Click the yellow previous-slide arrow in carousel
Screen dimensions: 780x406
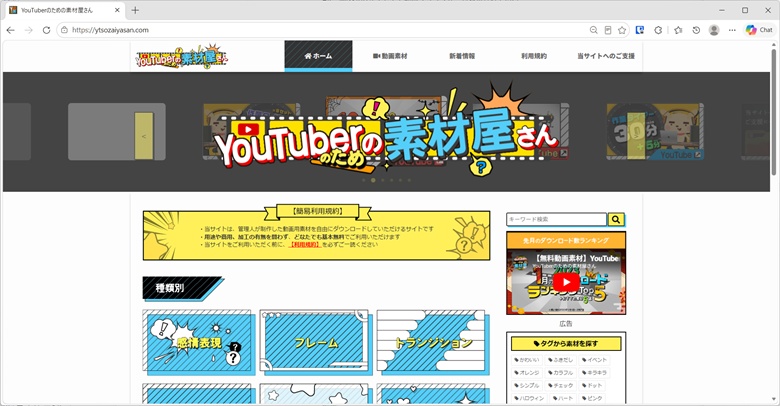pyautogui.click(x=144, y=136)
